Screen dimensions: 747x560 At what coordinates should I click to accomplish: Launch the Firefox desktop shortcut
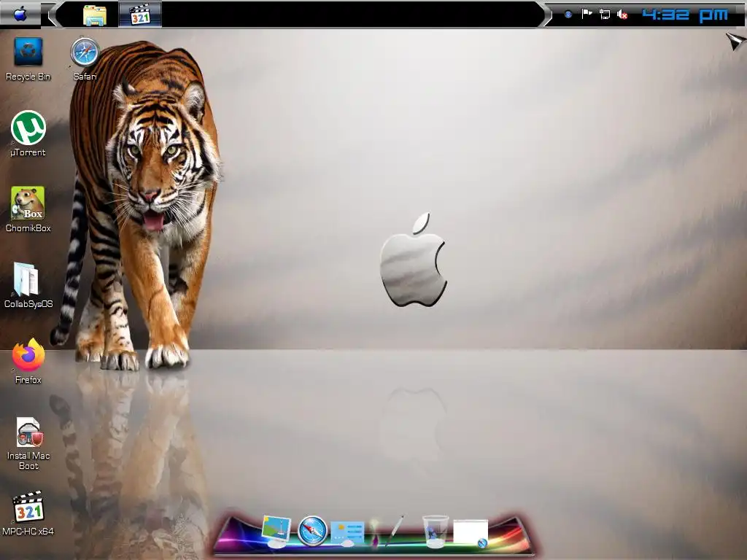tap(28, 355)
